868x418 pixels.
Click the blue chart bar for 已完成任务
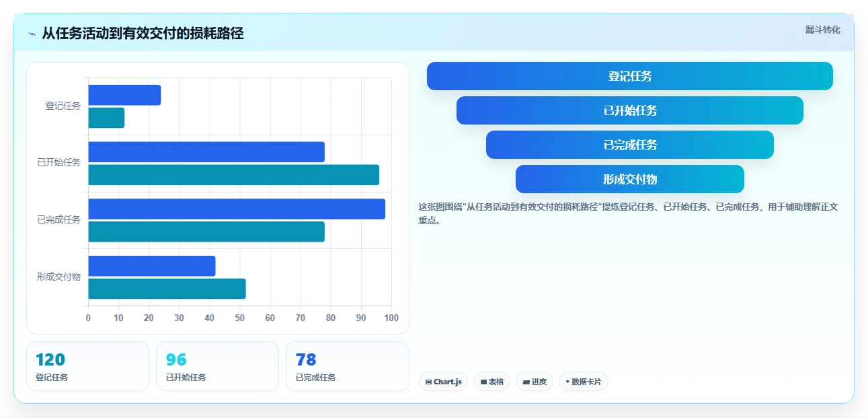click(237, 209)
